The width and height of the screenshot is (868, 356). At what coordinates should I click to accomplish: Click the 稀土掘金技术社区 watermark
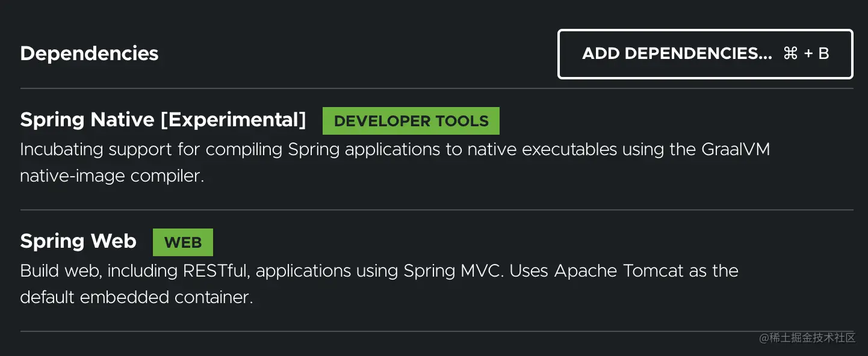(807, 337)
